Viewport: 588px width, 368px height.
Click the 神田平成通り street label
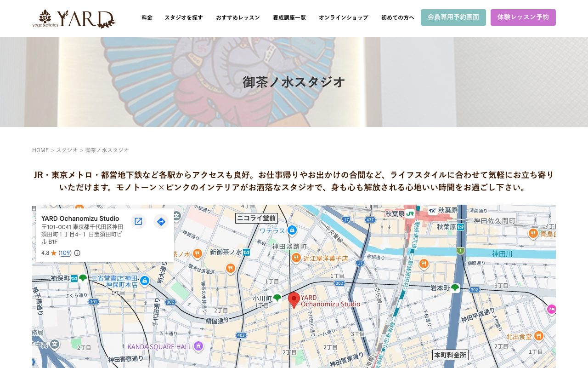pyautogui.click(x=478, y=316)
